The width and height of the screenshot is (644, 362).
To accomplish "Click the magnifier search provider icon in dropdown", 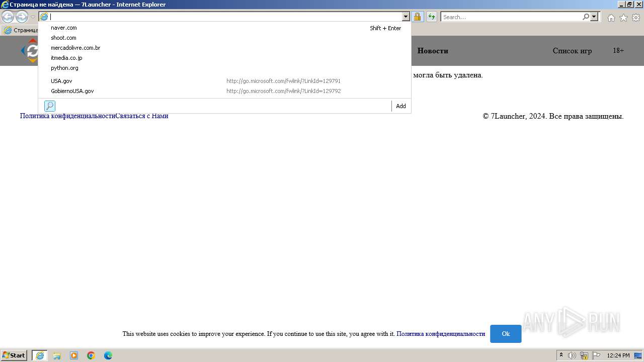I will 50,106.
